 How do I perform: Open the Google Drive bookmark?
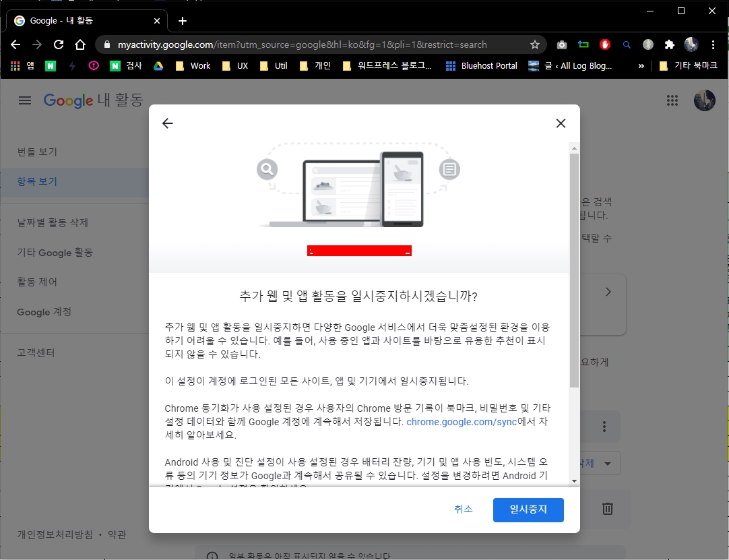(158, 66)
